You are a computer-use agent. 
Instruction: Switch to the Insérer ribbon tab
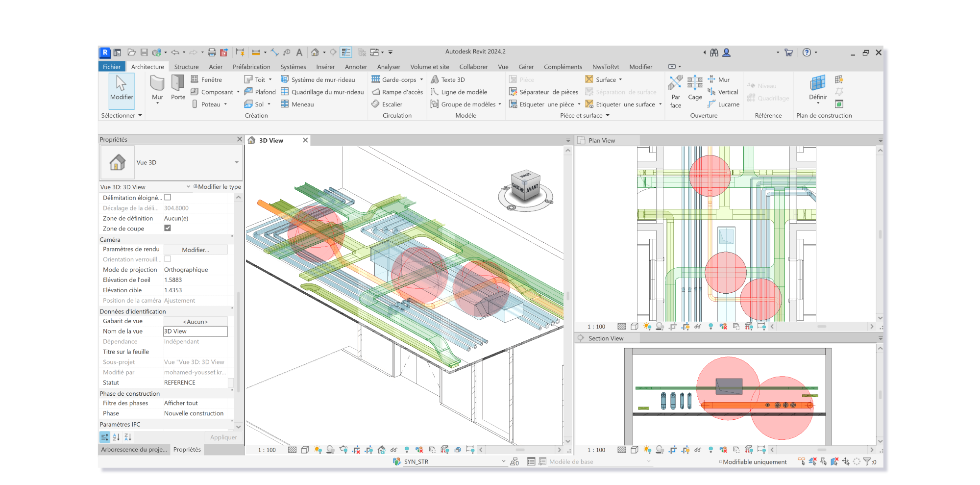[x=325, y=66]
